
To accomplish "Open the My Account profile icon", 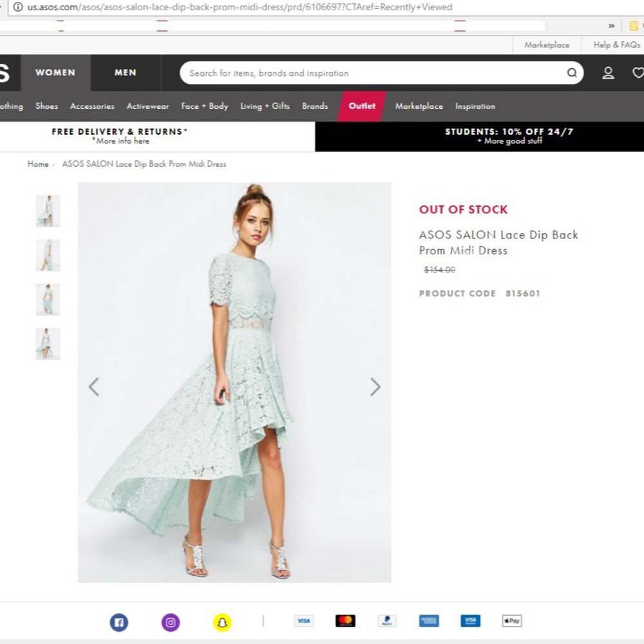I will pos(609,73).
